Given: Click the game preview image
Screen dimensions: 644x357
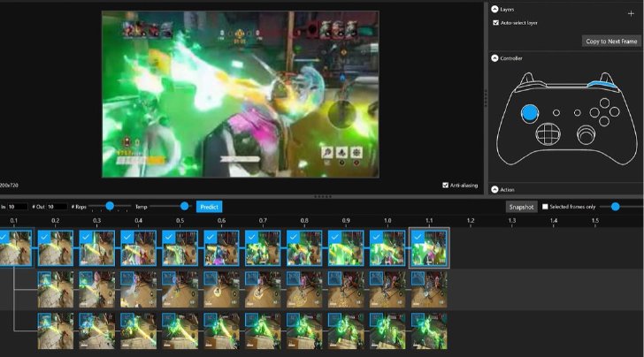Looking at the screenshot, I should (241, 95).
